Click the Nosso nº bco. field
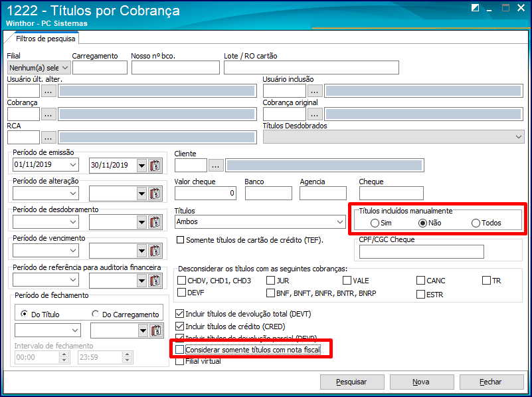The height and width of the screenshot is (397, 532). click(175, 68)
